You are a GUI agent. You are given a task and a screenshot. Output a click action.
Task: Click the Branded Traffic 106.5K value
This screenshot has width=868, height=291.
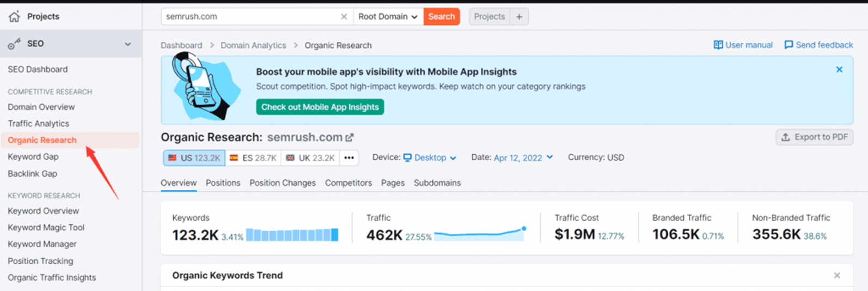point(676,235)
